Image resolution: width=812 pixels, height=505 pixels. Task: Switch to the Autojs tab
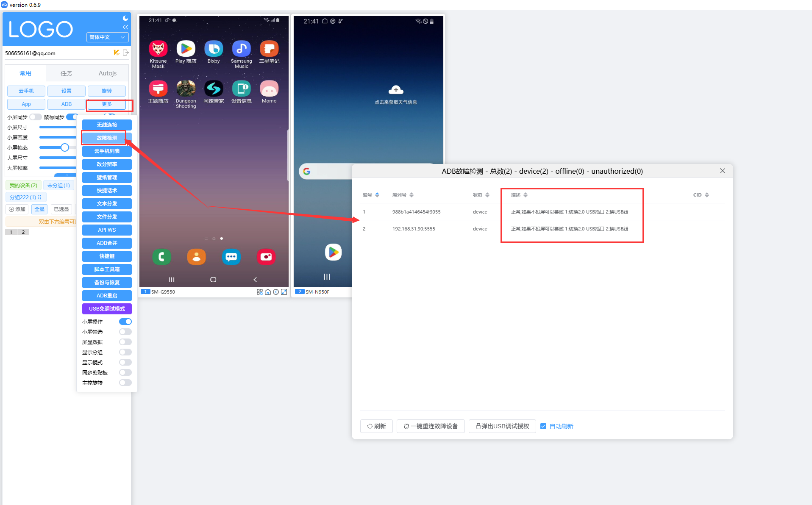[107, 73]
